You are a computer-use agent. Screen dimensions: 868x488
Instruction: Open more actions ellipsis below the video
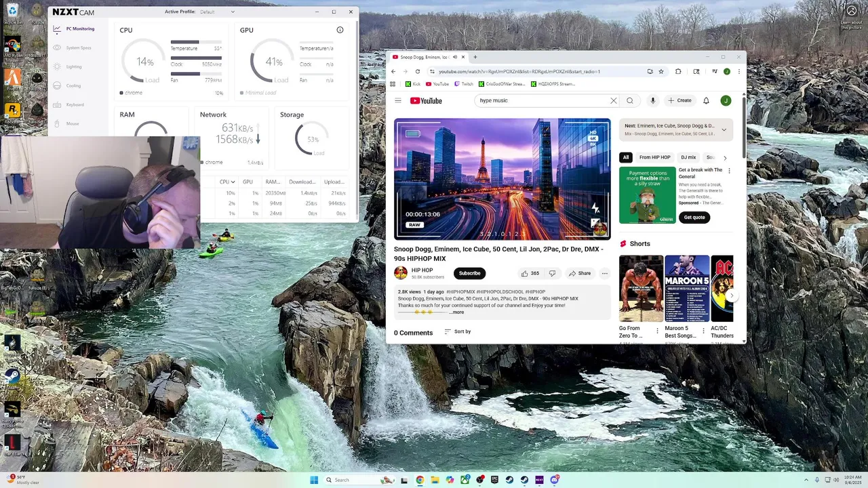point(605,273)
